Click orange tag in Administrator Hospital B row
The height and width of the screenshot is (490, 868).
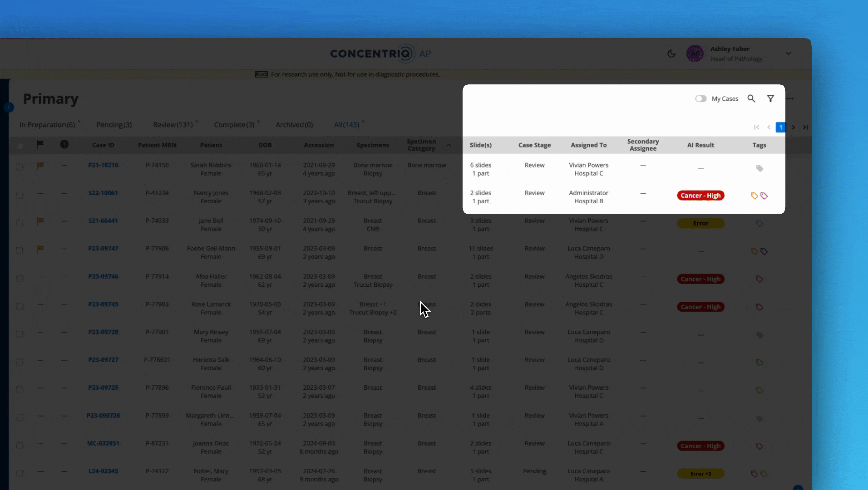click(x=754, y=196)
